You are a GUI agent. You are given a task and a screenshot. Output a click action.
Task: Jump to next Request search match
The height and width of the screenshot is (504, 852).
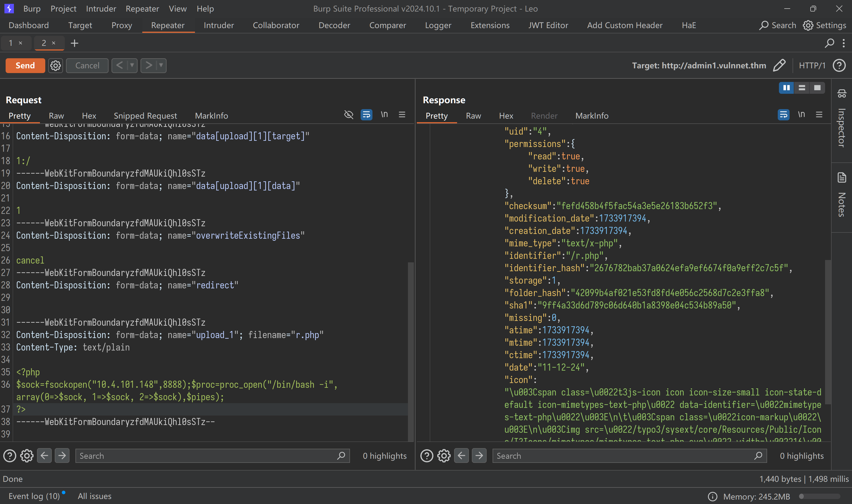(x=62, y=456)
